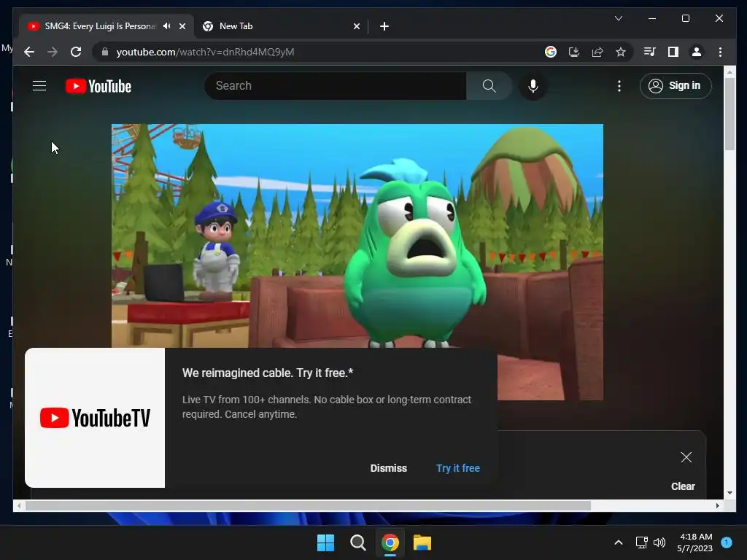The image size is (747, 560).
Task: Open media controls icon in toolbar
Action: click(650, 52)
